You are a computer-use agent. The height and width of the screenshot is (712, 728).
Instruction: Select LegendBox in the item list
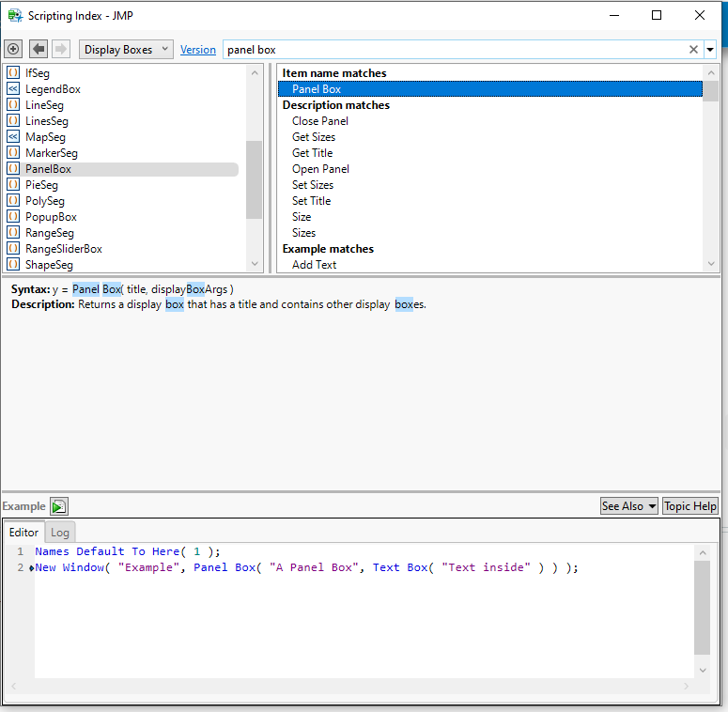tap(53, 89)
